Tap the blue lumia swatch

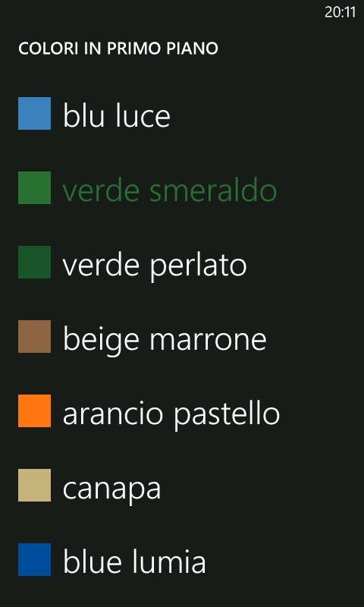click(34, 559)
